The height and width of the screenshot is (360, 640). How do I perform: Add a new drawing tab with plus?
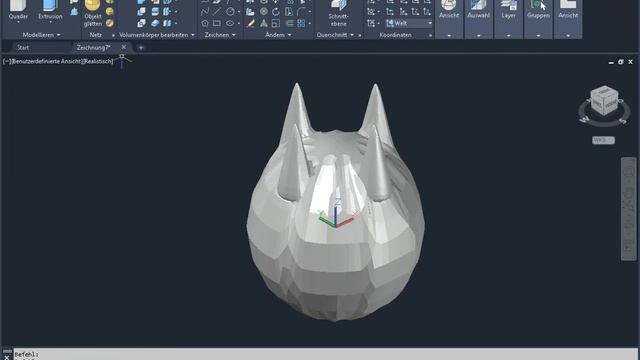(x=141, y=48)
